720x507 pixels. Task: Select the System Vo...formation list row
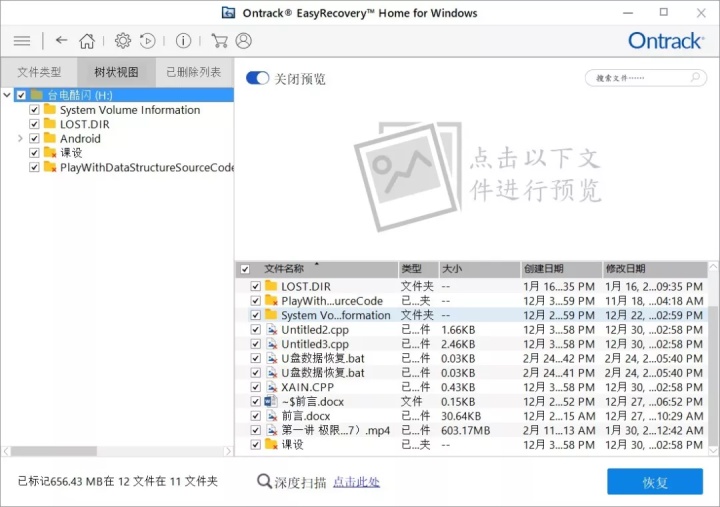[x=472, y=315]
